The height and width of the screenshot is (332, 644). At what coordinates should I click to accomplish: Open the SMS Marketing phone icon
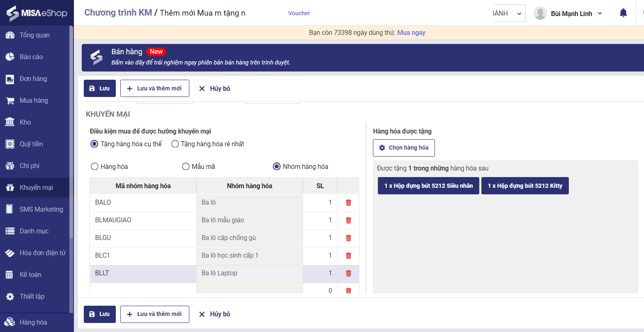pyautogui.click(x=10, y=209)
